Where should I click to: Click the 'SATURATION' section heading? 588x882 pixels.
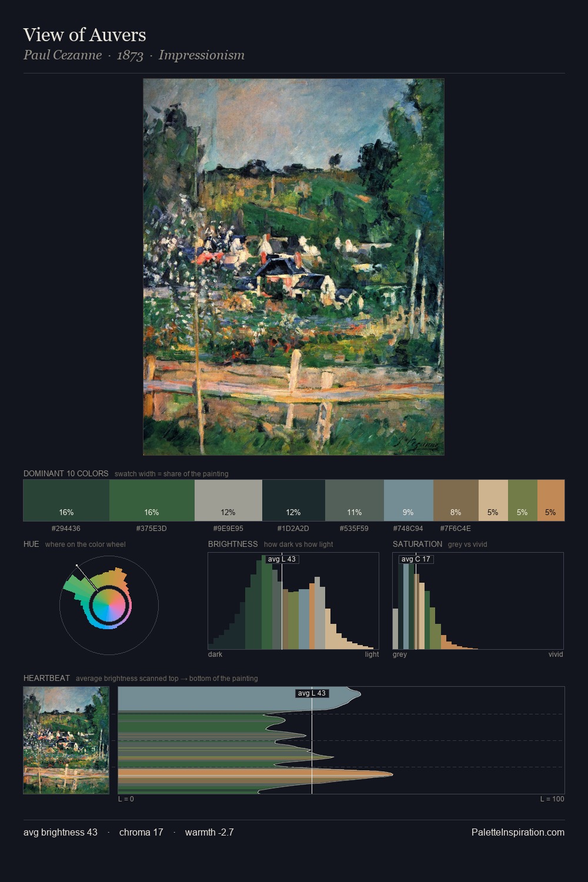pyautogui.click(x=417, y=544)
